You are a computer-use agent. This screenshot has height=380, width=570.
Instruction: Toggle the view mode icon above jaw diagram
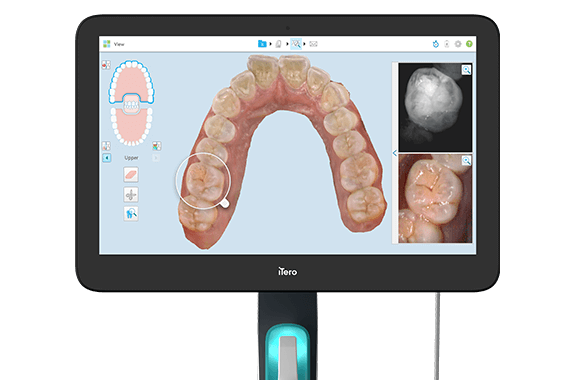tap(106, 65)
